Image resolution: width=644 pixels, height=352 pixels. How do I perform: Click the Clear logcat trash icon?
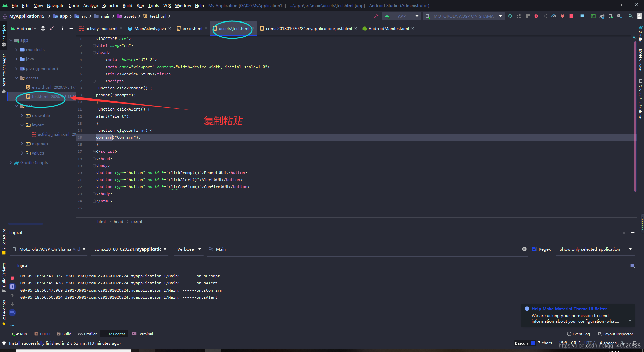tap(12, 278)
